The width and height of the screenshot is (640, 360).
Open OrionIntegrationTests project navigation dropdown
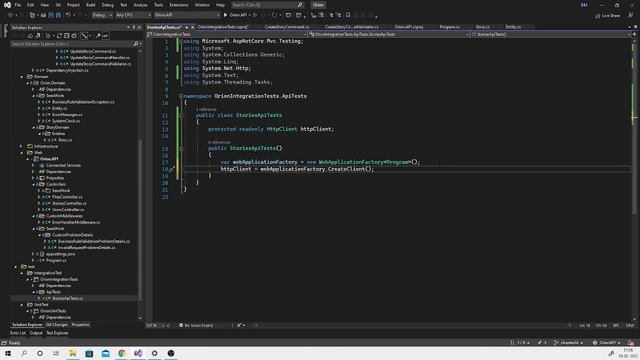[x=227, y=35]
